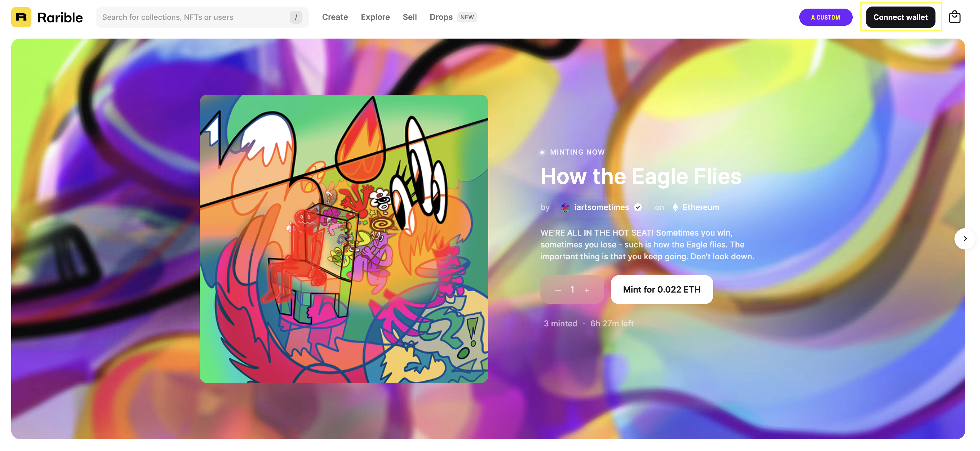Open the Create menu item

click(x=335, y=17)
